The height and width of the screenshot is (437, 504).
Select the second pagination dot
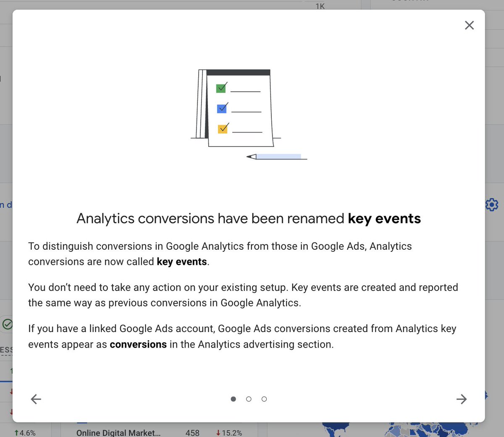(x=249, y=399)
